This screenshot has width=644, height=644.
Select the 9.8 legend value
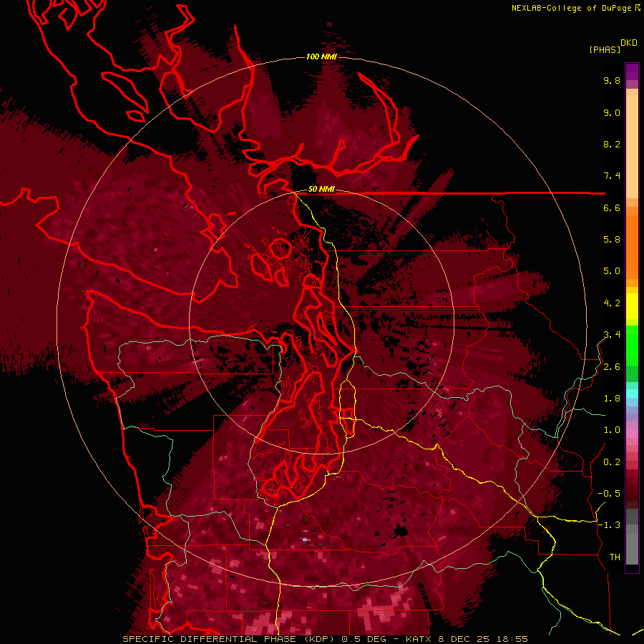pyautogui.click(x=612, y=80)
